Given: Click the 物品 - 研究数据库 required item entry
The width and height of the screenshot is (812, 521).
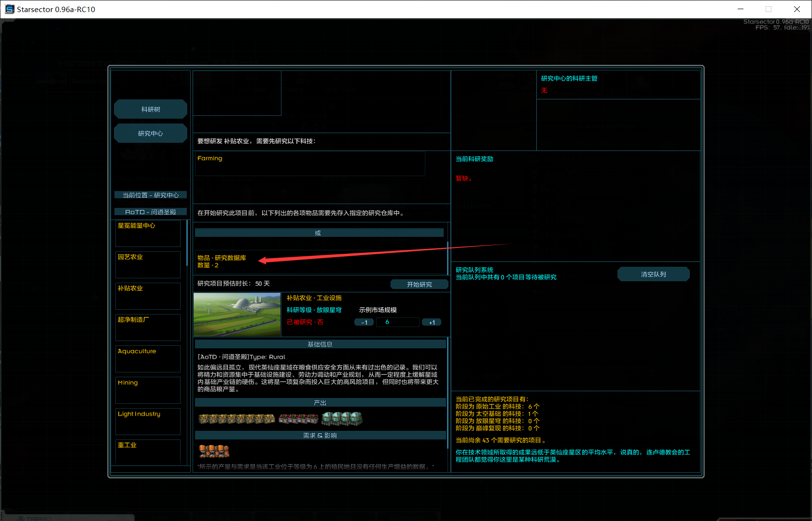Looking at the screenshot, I should [222, 261].
